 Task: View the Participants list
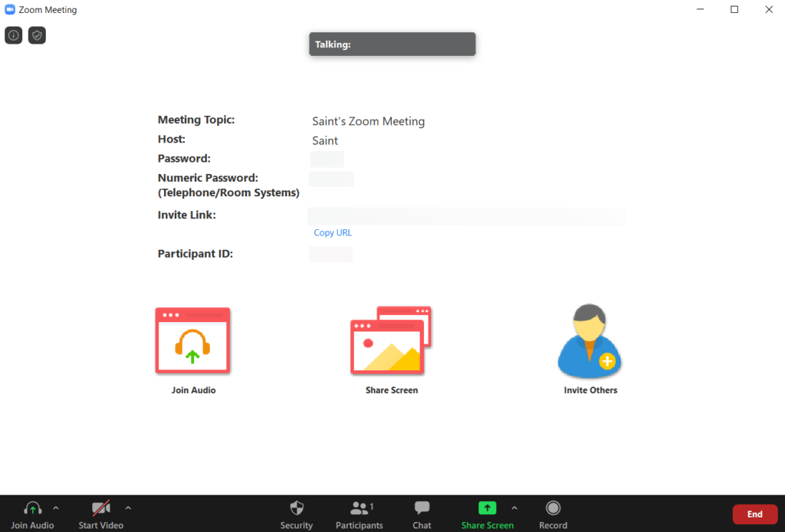(x=359, y=514)
